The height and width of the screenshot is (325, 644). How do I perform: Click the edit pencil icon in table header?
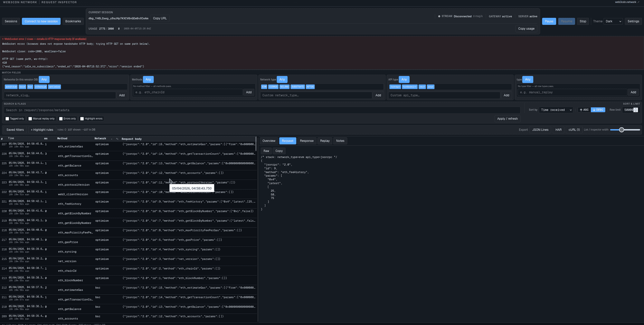tap(117, 139)
